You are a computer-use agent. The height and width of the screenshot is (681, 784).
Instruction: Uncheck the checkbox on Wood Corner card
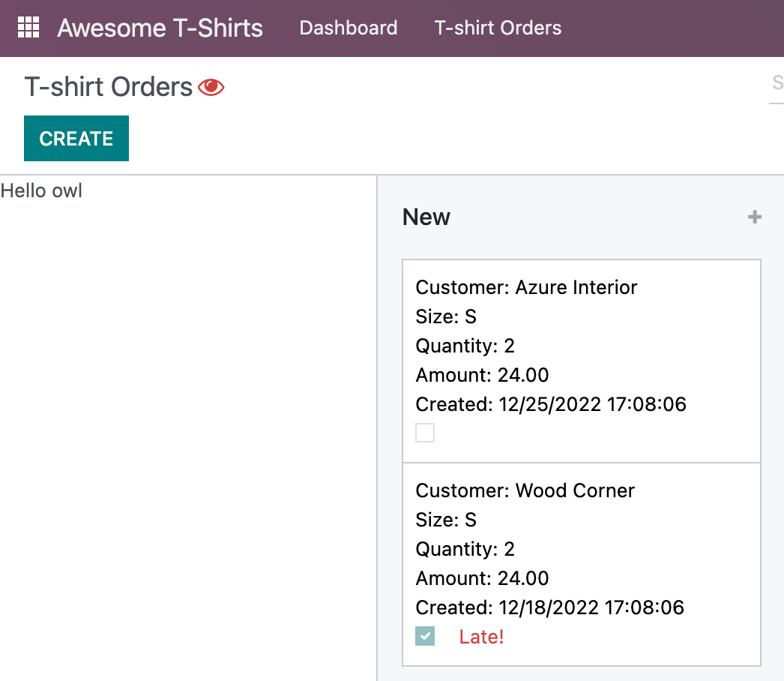[425, 636]
